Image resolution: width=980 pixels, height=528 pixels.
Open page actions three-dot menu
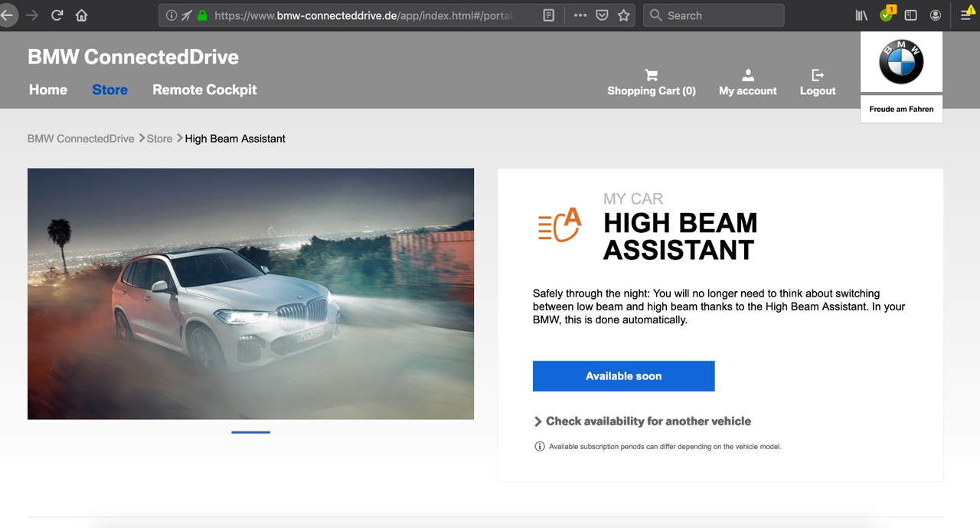[580, 15]
